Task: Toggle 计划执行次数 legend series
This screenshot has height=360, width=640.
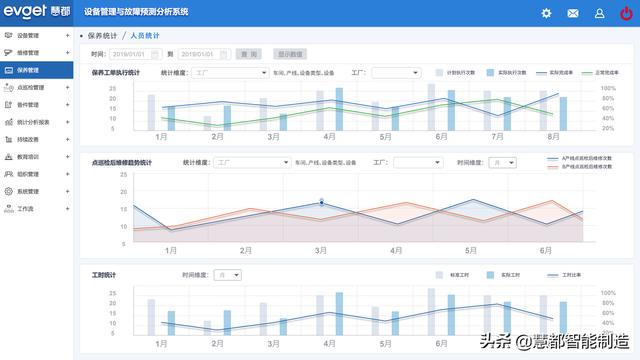Action: pyautogui.click(x=456, y=73)
